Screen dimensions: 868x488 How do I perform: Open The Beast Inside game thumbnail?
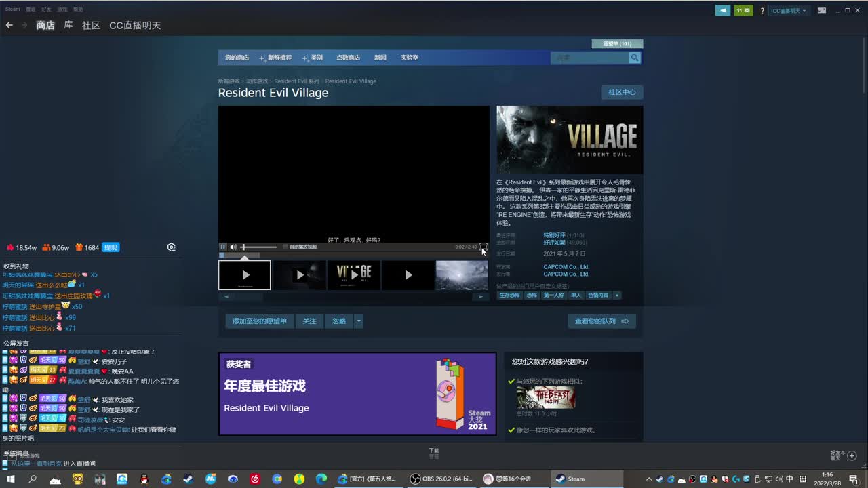pyautogui.click(x=546, y=398)
